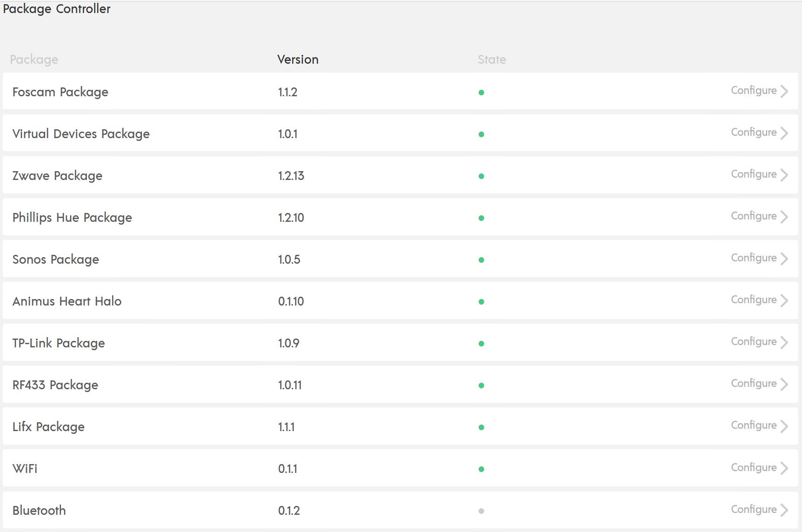The image size is (802, 532).
Task: Open the Lifx Package chevron arrow
Action: pyautogui.click(x=784, y=426)
